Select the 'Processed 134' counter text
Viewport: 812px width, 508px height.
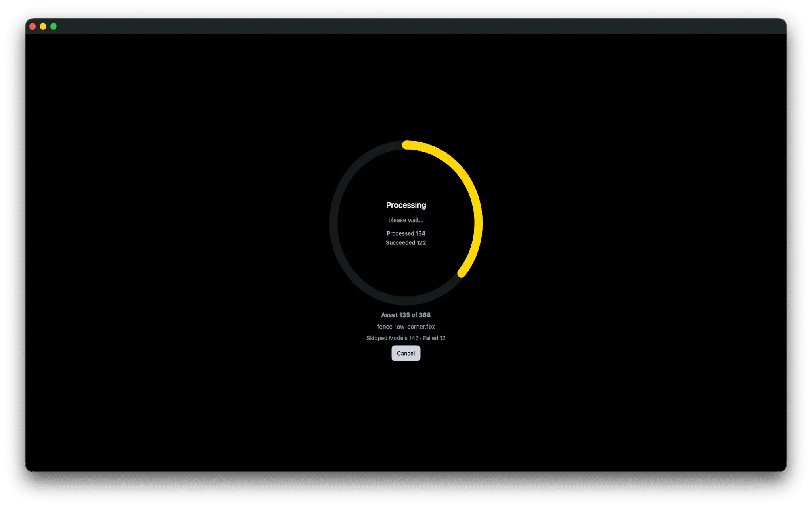(x=406, y=233)
